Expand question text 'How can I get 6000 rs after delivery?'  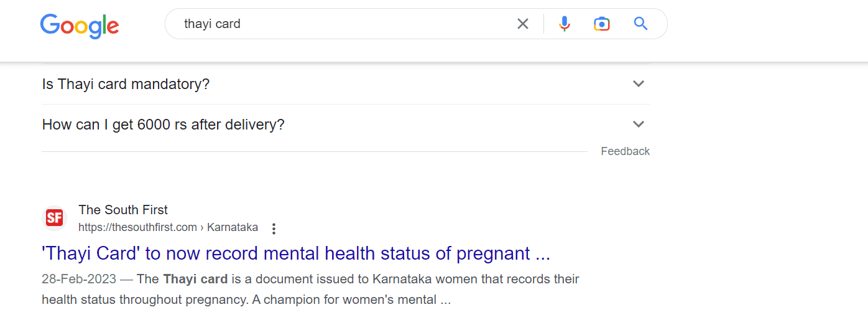pyautogui.click(x=163, y=125)
